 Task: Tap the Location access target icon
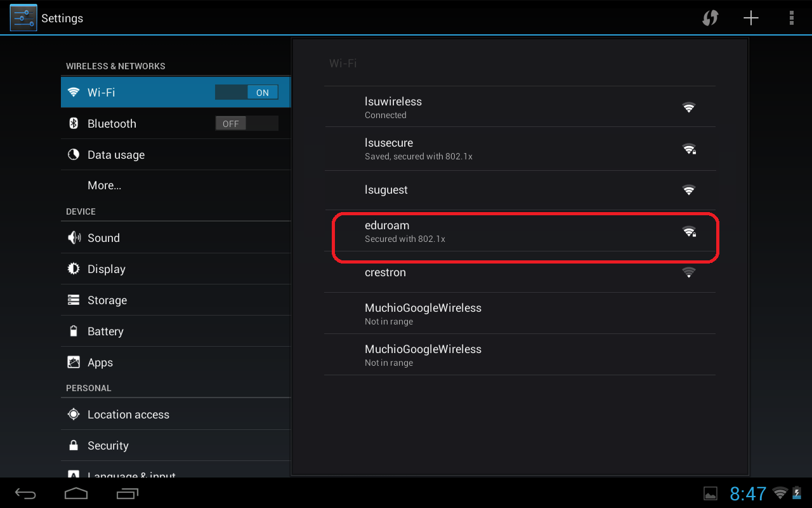(74, 414)
